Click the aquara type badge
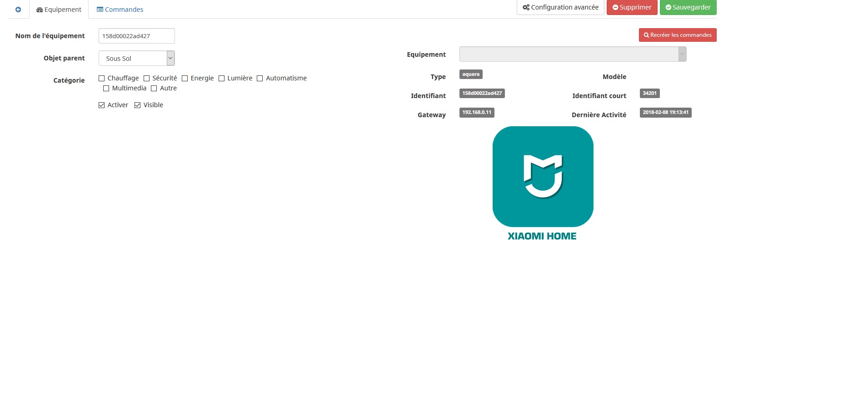Image resolution: width=868 pixels, height=401 pixels. (x=471, y=74)
